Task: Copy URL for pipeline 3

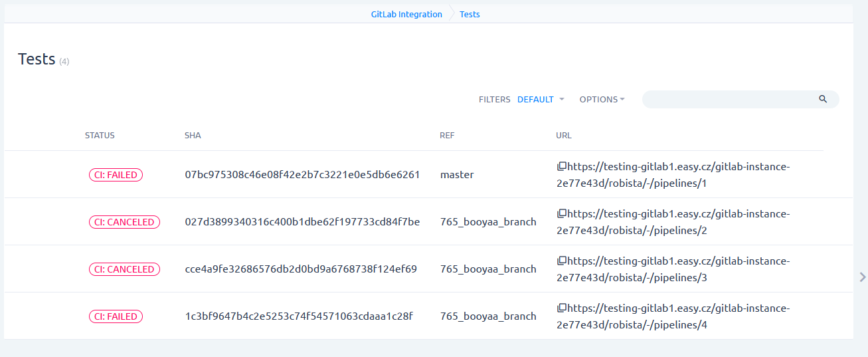Action: coord(561,261)
